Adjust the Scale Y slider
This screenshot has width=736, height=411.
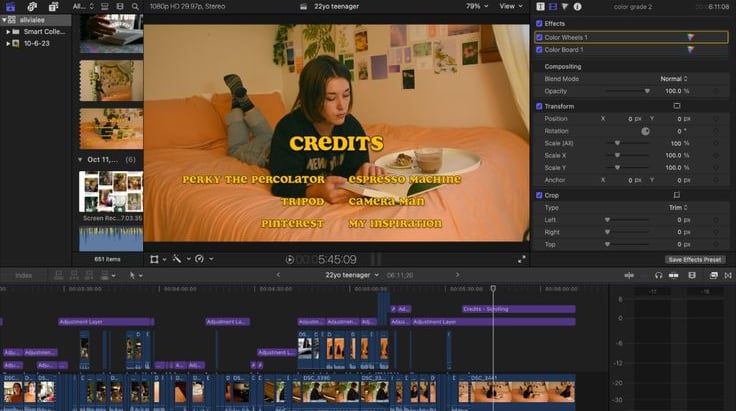(627, 167)
